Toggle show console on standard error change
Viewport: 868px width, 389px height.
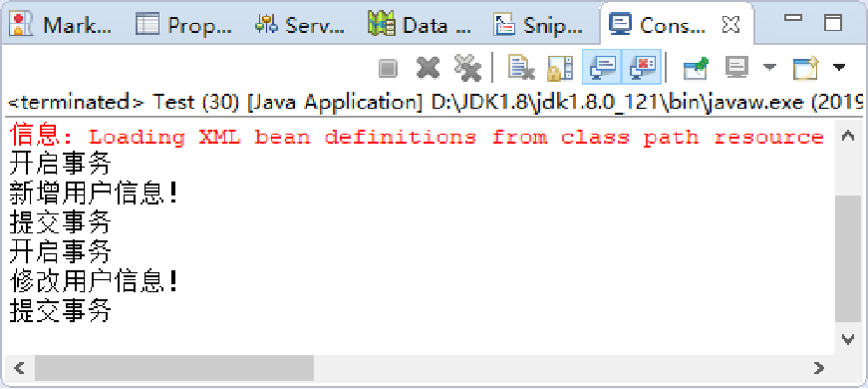coord(642,68)
